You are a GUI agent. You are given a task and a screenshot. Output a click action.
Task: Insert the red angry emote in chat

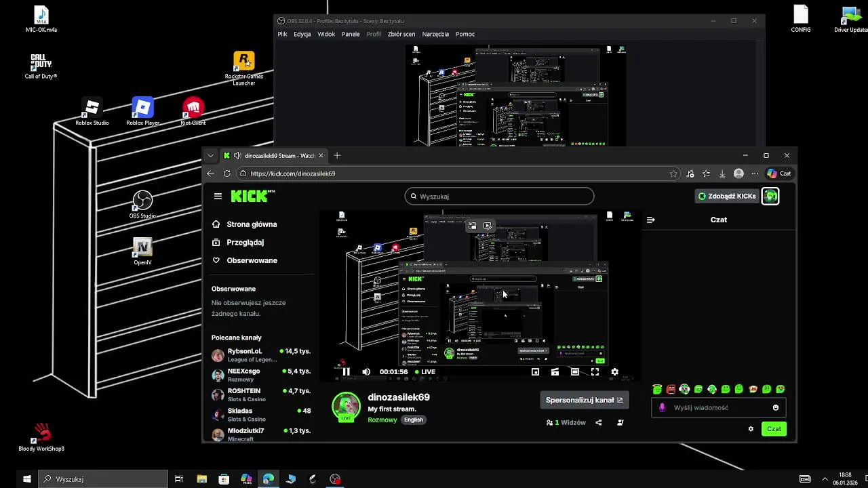coord(671,389)
